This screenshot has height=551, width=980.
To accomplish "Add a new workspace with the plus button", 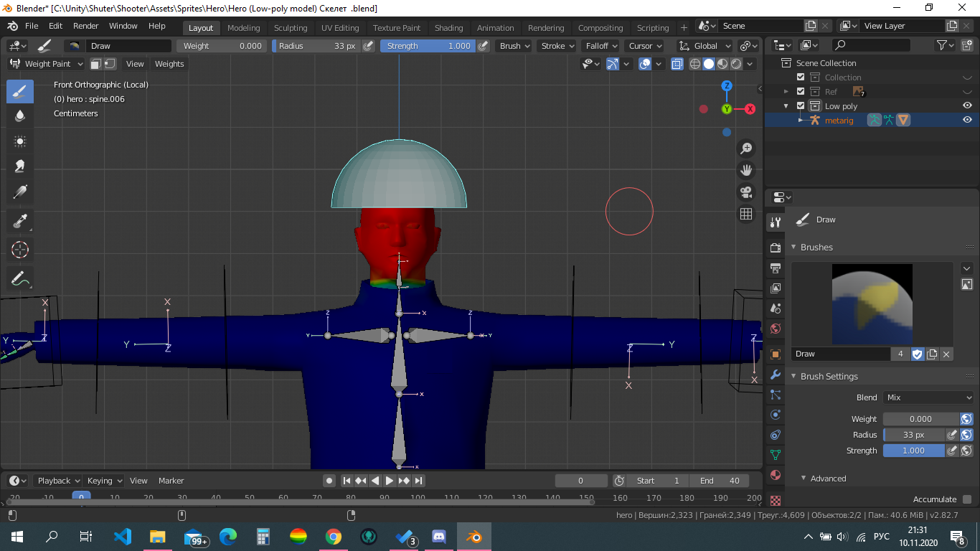I will [x=684, y=28].
